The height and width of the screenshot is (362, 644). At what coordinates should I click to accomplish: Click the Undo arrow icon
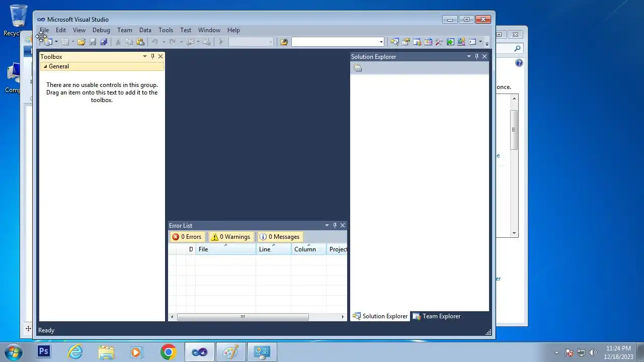point(155,42)
